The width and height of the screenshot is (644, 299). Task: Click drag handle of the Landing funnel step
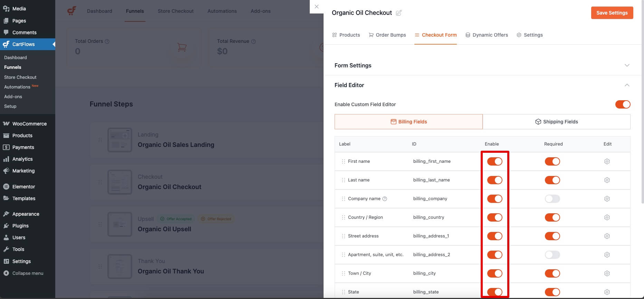[x=100, y=140]
